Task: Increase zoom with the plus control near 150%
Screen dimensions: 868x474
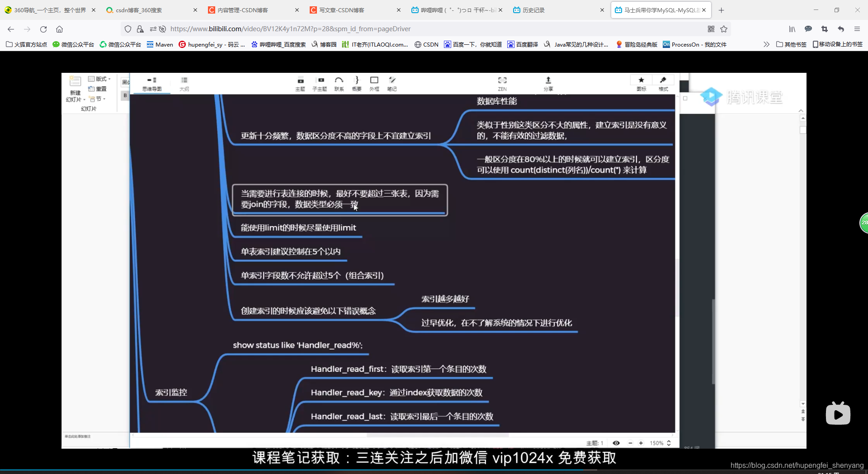Action: pos(642,443)
